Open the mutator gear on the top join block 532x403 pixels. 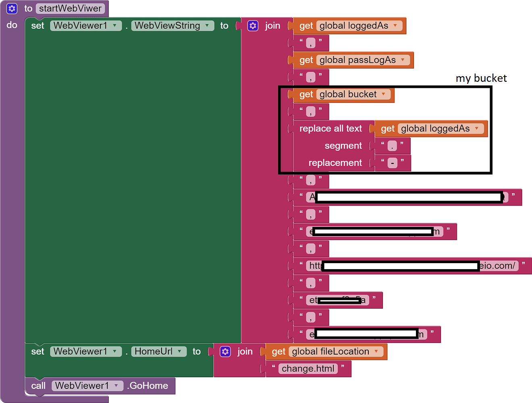[253, 25]
